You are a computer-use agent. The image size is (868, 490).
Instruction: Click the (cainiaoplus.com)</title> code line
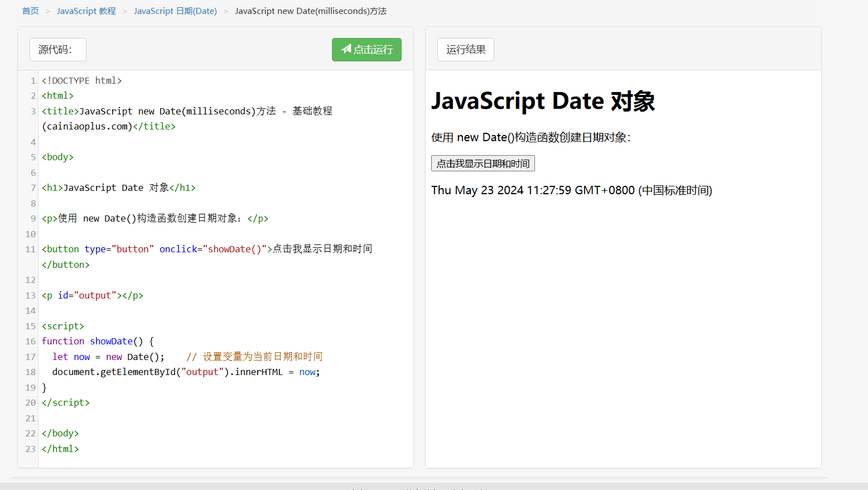tap(109, 126)
